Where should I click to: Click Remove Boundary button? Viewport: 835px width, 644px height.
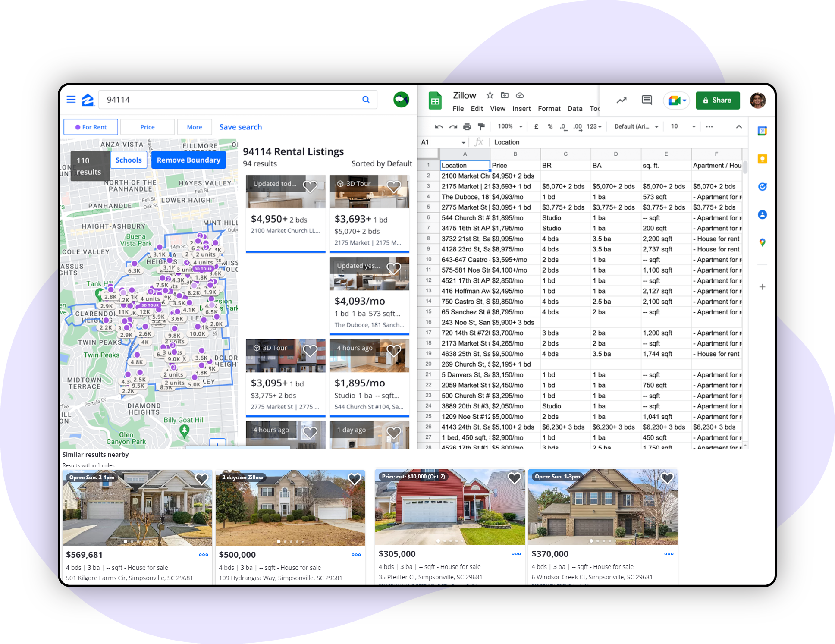188,160
